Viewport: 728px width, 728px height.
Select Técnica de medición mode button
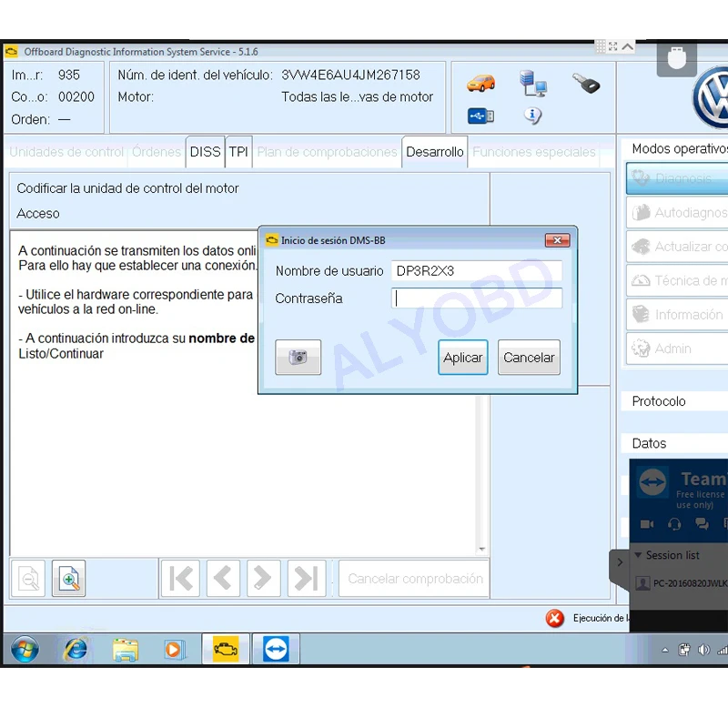tap(677, 280)
